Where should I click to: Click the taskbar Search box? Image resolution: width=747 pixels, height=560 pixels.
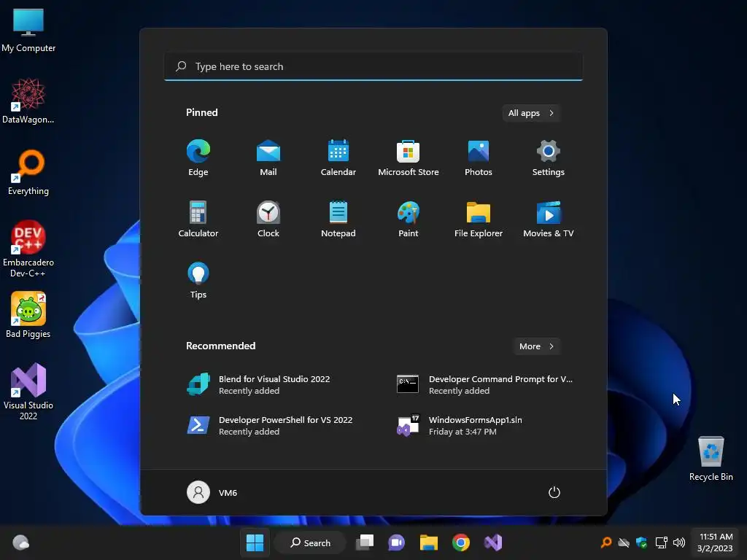click(311, 542)
